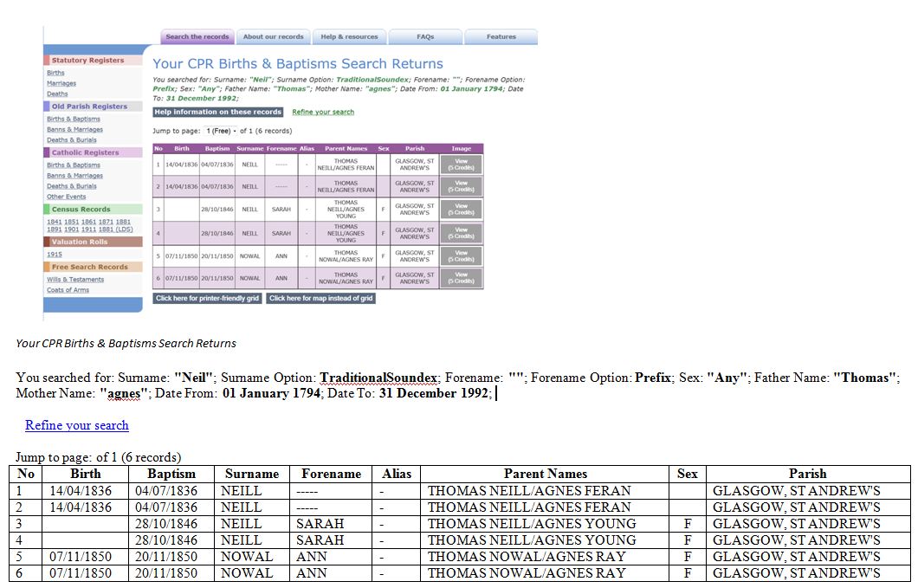The height and width of the screenshot is (588, 918).
Task: Select the Features tab
Action: point(501,37)
